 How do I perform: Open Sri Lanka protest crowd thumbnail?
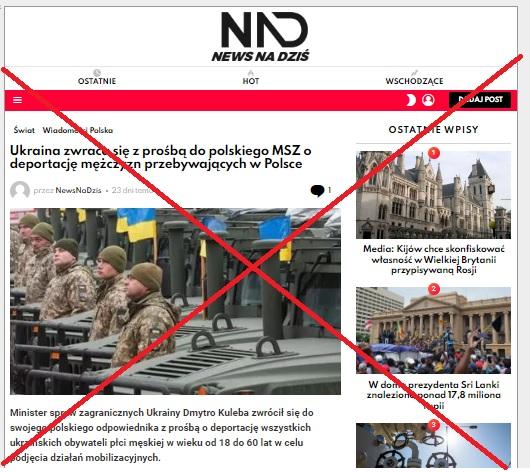point(433,330)
